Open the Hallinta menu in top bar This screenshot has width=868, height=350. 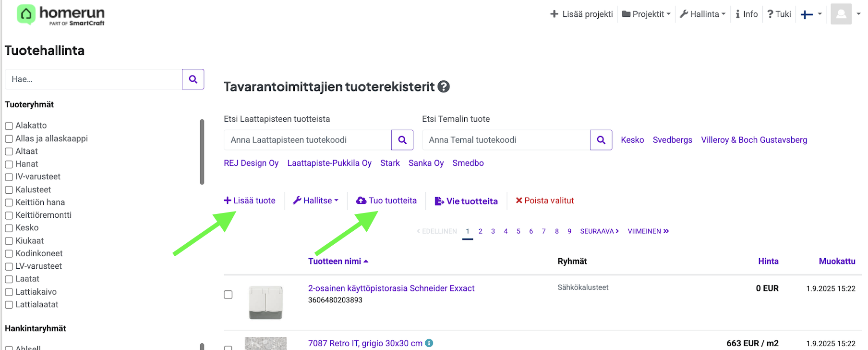[x=702, y=14]
